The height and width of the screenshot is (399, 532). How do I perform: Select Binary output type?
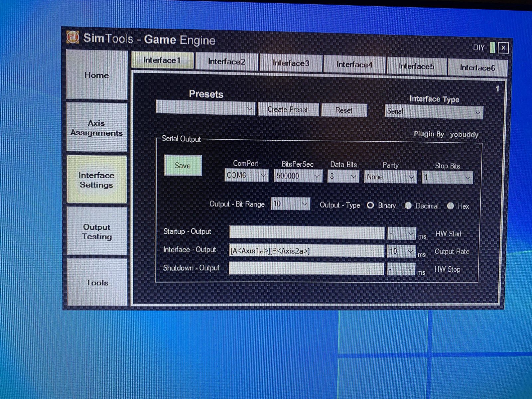click(x=370, y=205)
